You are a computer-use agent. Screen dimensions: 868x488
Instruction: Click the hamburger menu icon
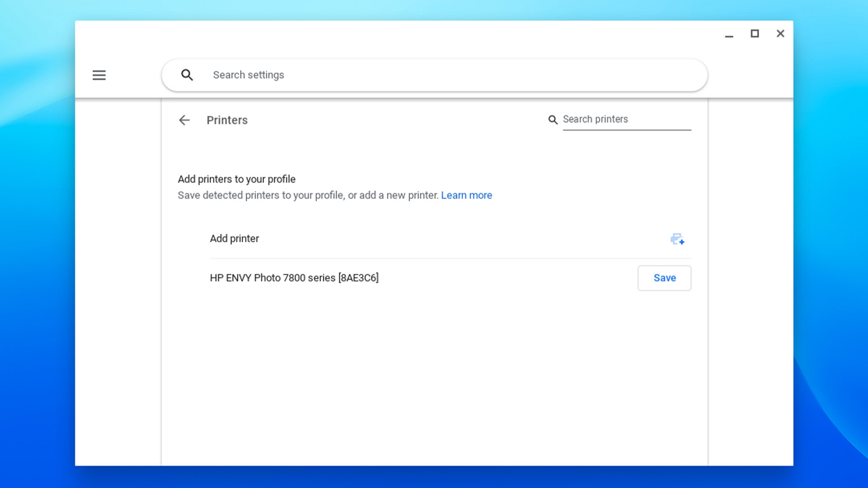pyautogui.click(x=99, y=75)
